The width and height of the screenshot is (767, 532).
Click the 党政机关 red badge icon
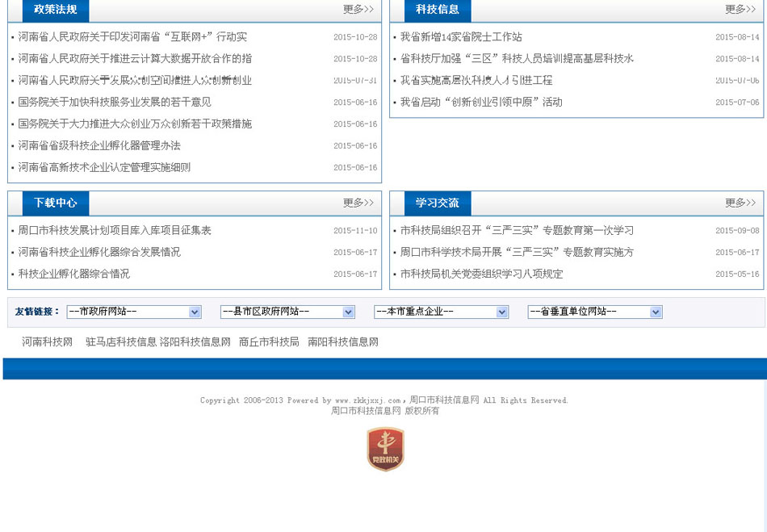[385, 449]
